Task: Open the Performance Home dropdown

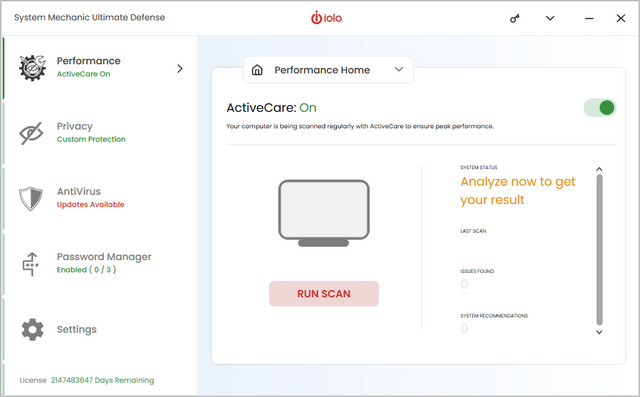Action: pyautogui.click(x=329, y=70)
